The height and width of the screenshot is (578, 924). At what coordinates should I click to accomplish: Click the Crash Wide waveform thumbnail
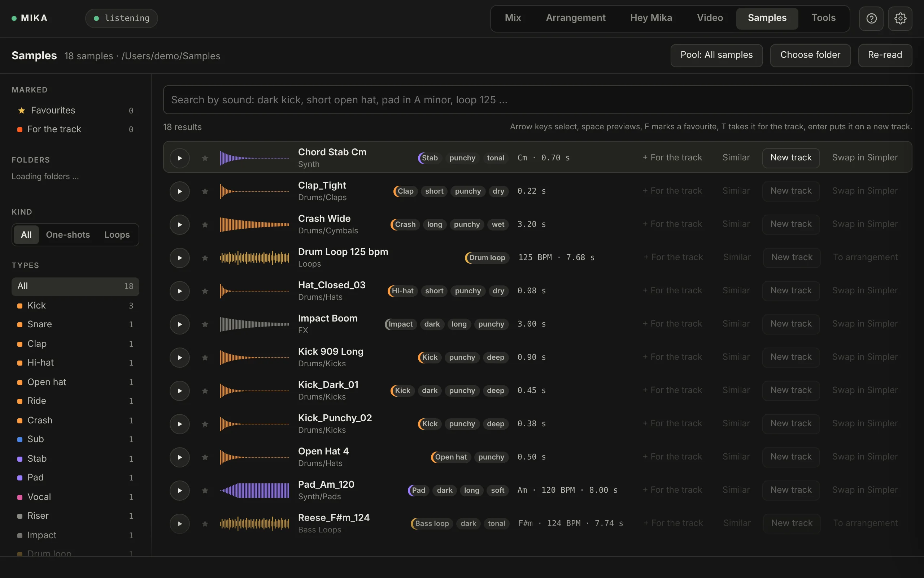coord(254,224)
